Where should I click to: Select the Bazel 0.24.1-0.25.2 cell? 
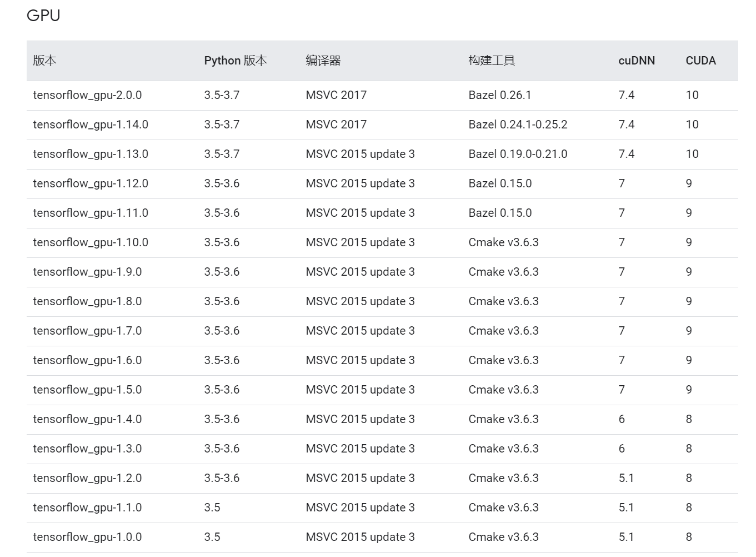(518, 125)
